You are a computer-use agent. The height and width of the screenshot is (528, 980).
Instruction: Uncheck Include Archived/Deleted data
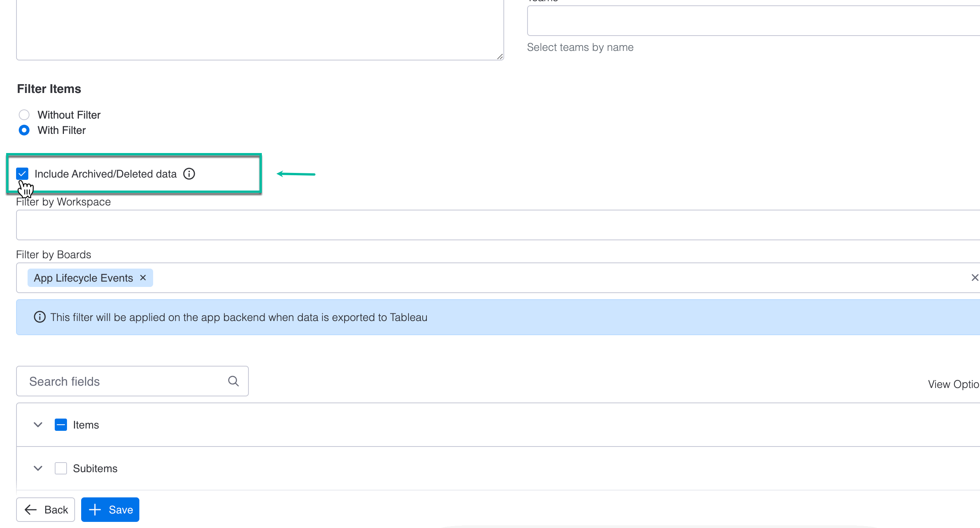(22, 174)
